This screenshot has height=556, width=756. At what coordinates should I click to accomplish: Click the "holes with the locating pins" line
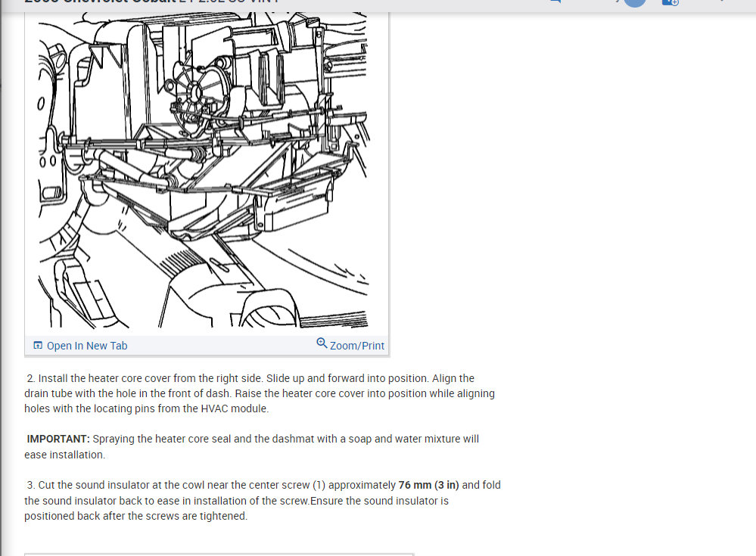(x=147, y=408)
